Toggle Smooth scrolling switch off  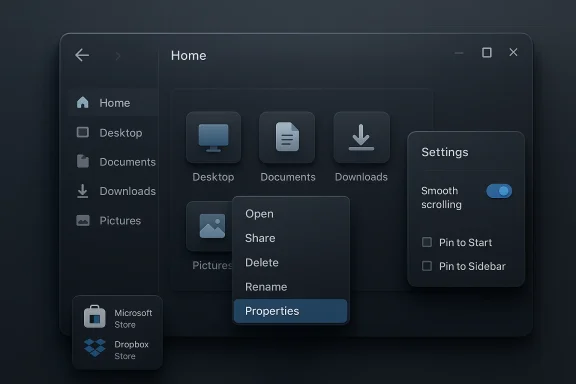tap(499, 191)
